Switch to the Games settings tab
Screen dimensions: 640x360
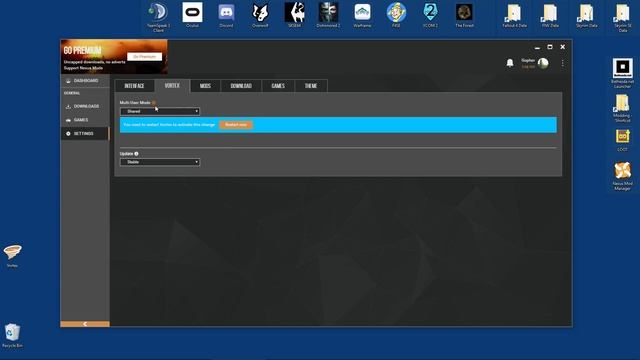tap(278, 86)
